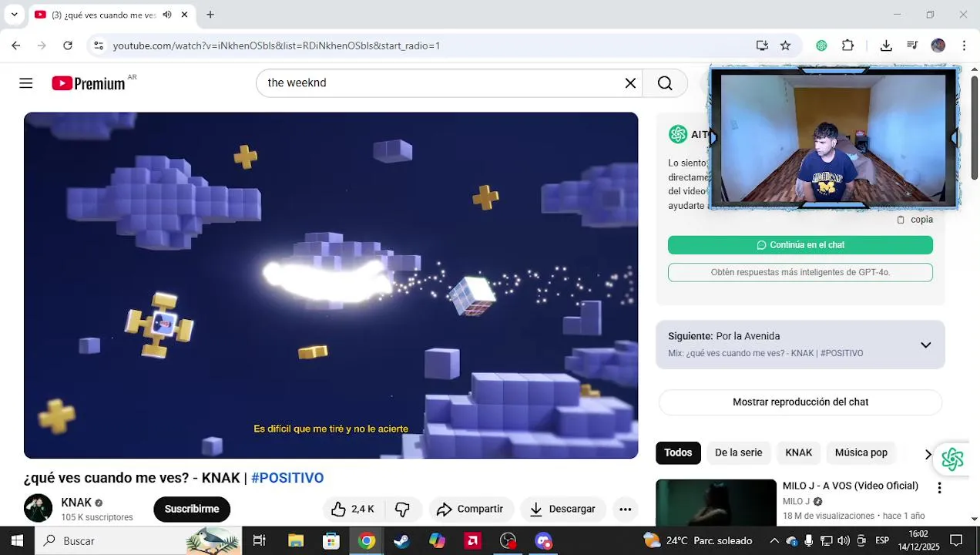The image size is (980, 555).
Task: Open the Extensions puzzle icon
Action: 847,45
